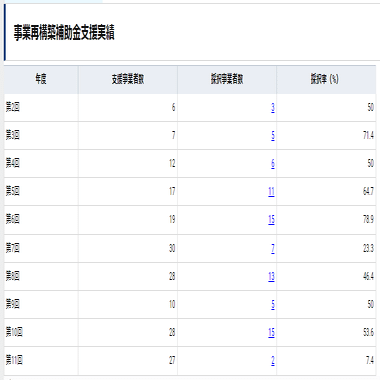Open the link 15 in the 第6回 row
Viewport: 380px width, 380px height.
[x=271, y=220]
